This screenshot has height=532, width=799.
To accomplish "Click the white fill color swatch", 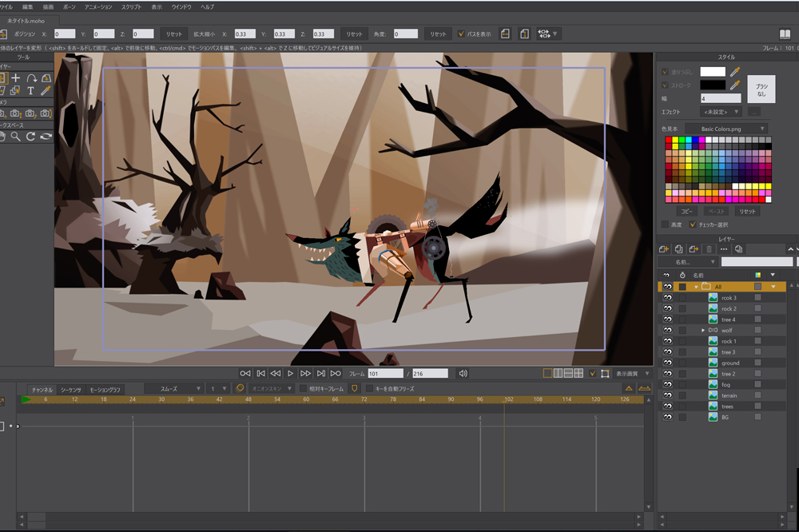I will coord(713,72).
